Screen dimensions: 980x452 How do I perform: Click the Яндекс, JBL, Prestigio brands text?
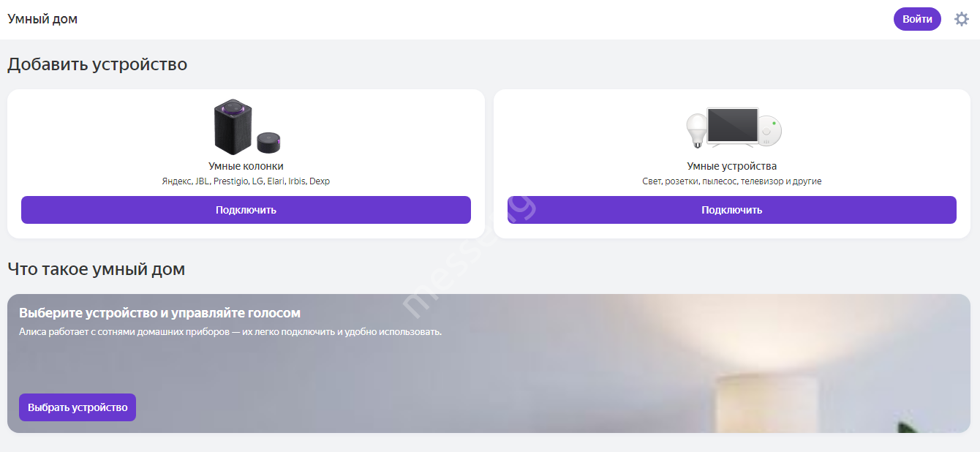246,181
